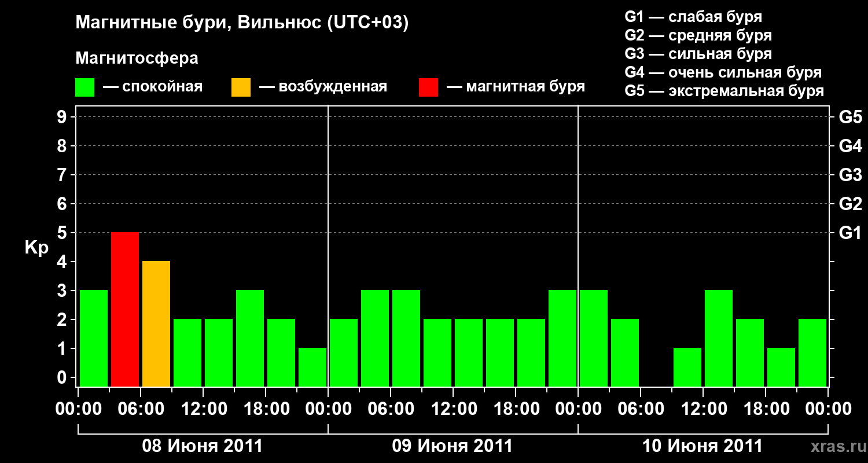This screenshot has height=463, width=868.
Task: Click the G4 label on right axis
Action: (x=850, y=146)
